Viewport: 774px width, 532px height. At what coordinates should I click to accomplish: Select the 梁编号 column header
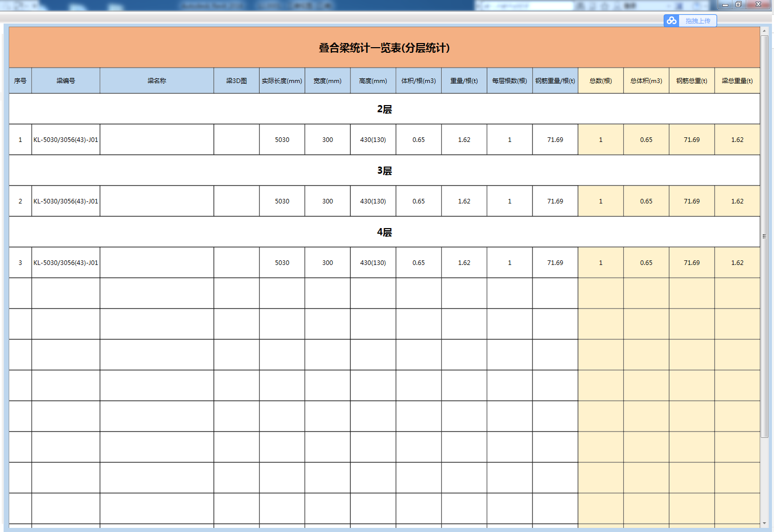66,81
